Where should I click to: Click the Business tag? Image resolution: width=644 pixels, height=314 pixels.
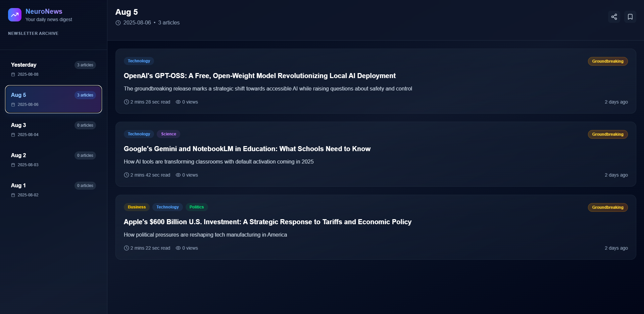pyautogui.click(x=137, y=207)
